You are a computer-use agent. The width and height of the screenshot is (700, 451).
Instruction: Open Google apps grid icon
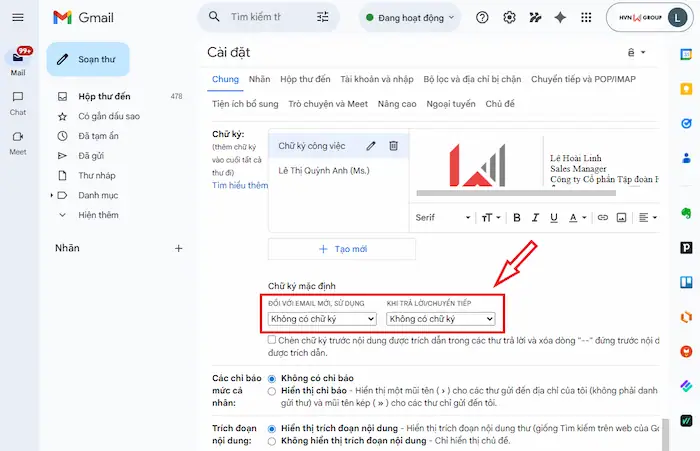(x=587, y=17)
